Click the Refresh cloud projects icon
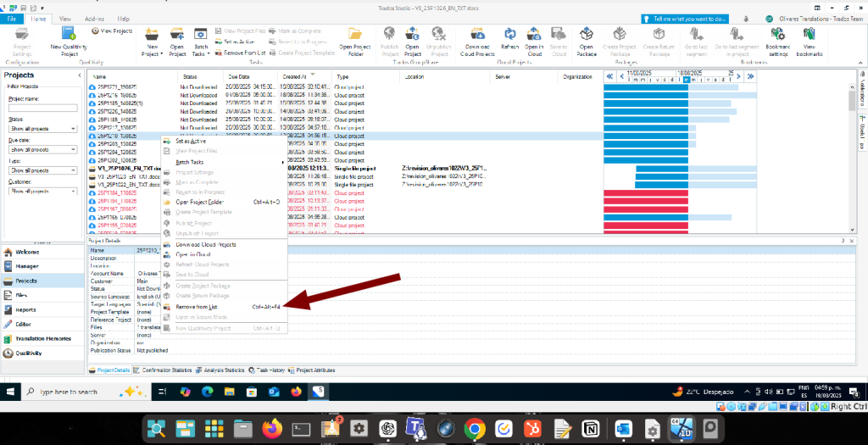The width and height of the screenshot is (868, 445). click(510, 37)
